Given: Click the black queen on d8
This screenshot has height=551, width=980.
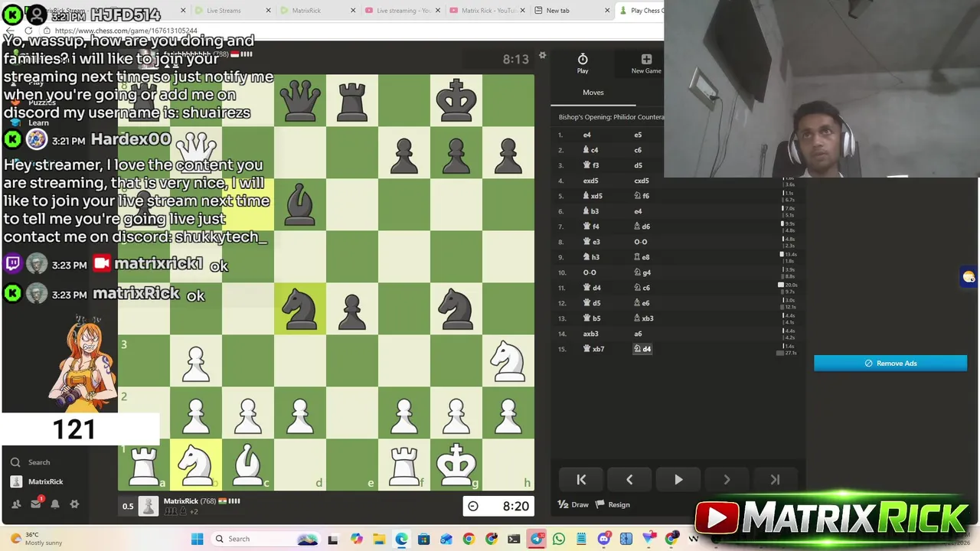Looking at the screenshot, I should click(300, 100).
